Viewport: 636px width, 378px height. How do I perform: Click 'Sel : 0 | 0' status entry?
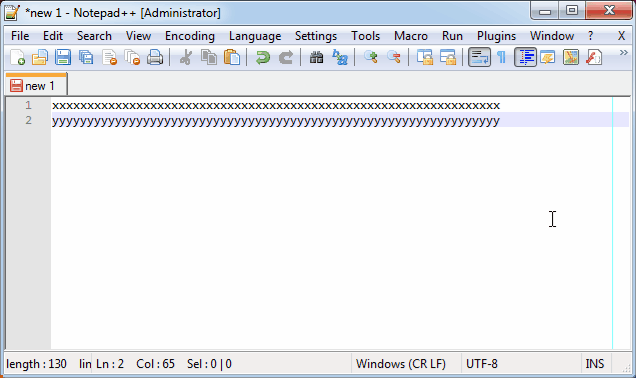(x=209, y=364)
